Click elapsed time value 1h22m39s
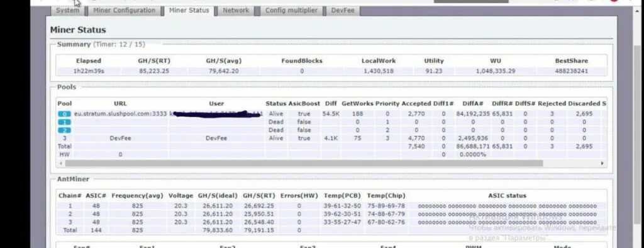644x248 pixels. (x=89, y=71)
